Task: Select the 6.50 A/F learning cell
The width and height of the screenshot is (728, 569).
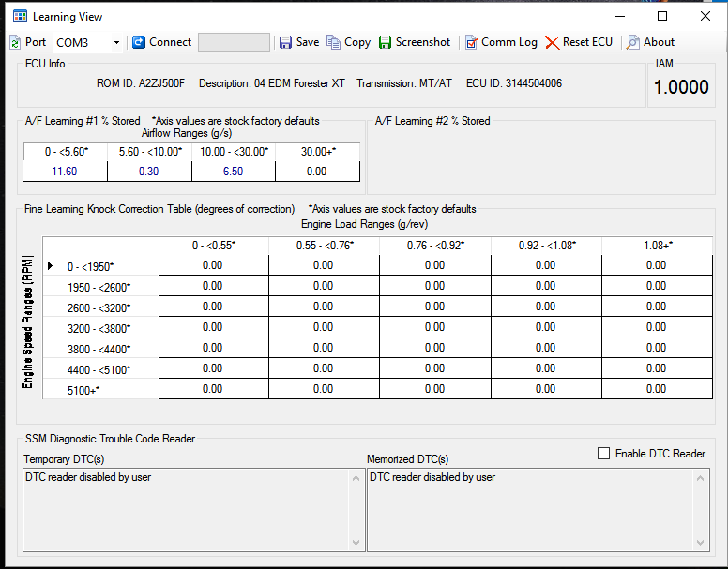Action: click(x=233, y=172)
